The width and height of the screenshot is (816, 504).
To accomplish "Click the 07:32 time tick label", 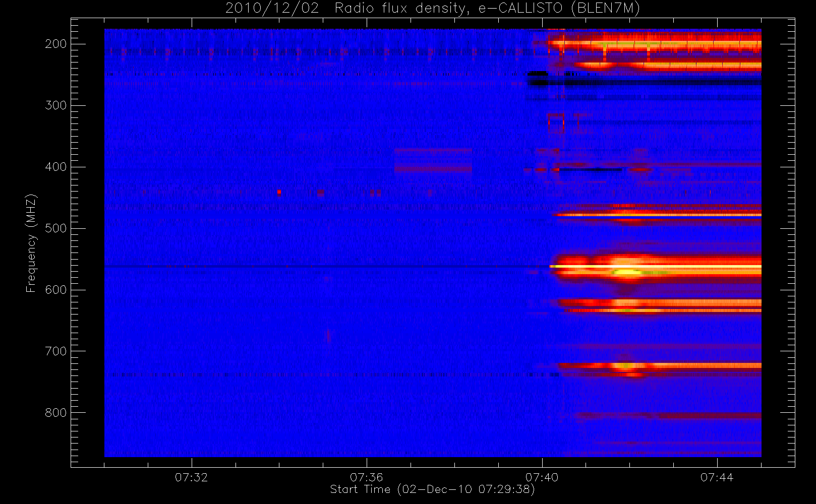I will click(192, 477).
